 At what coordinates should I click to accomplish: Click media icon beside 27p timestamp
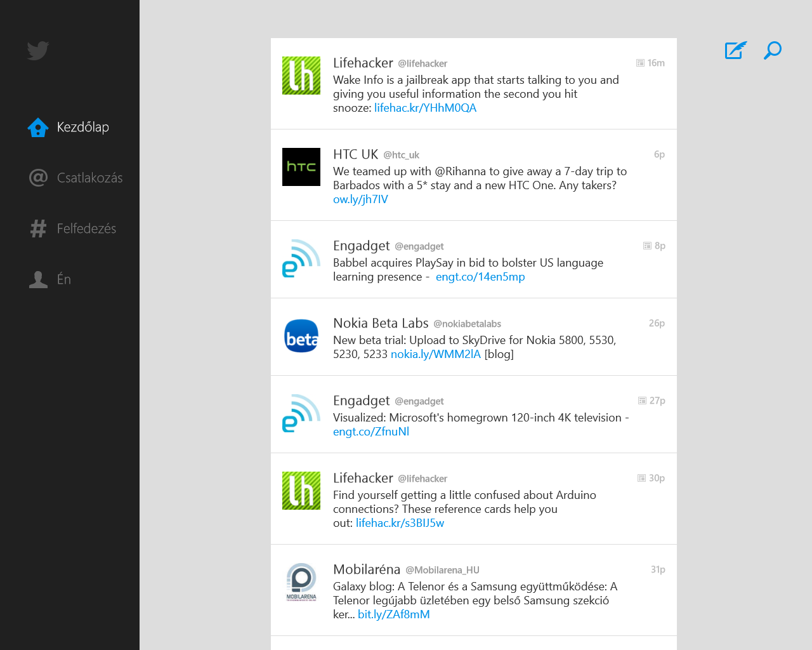pyautogui.click(x=642, y=401)
